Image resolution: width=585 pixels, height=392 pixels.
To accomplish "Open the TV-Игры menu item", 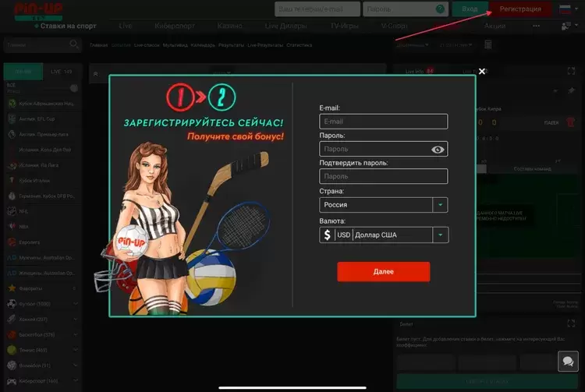I will pos(344,26).
